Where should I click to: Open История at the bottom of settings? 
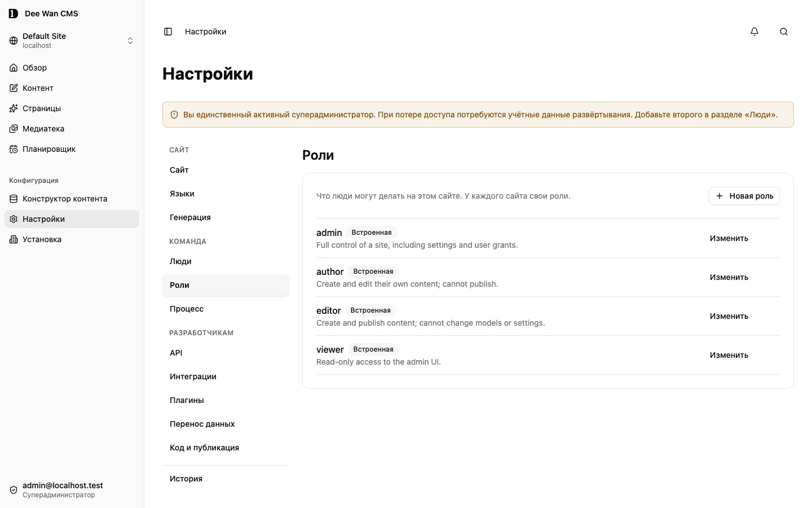(x=226, y=479)
